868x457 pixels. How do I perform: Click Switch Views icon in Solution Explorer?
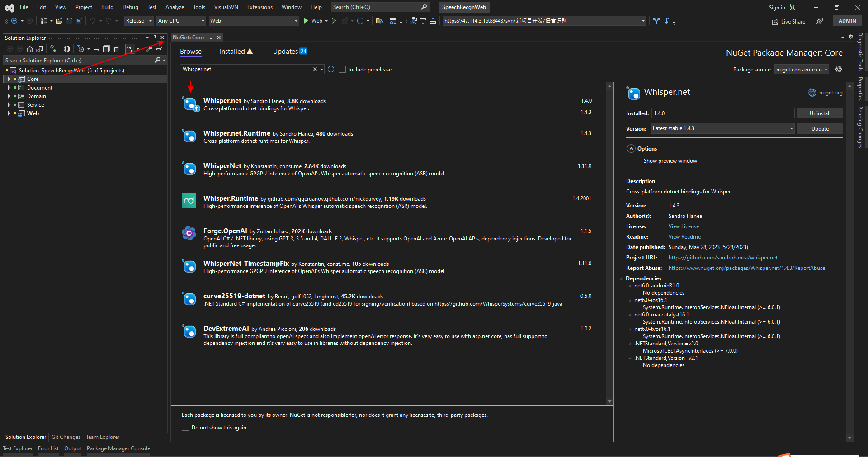[40, 49]
